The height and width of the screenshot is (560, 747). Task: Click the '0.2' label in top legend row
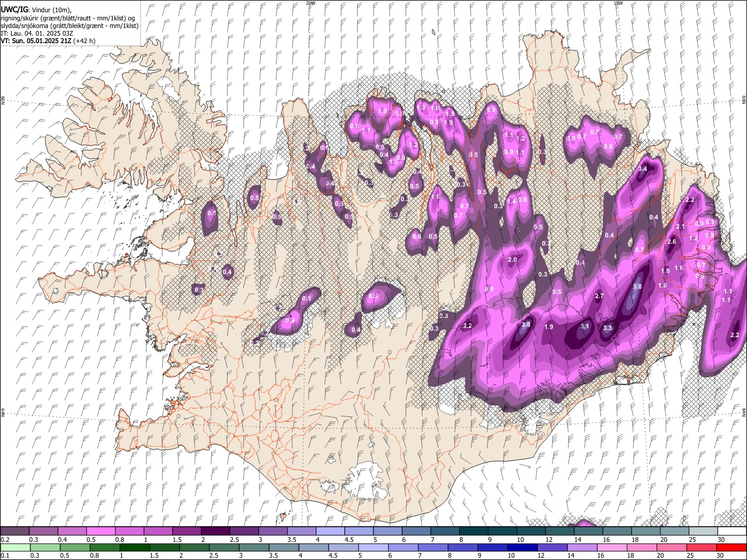click(5, 540)
